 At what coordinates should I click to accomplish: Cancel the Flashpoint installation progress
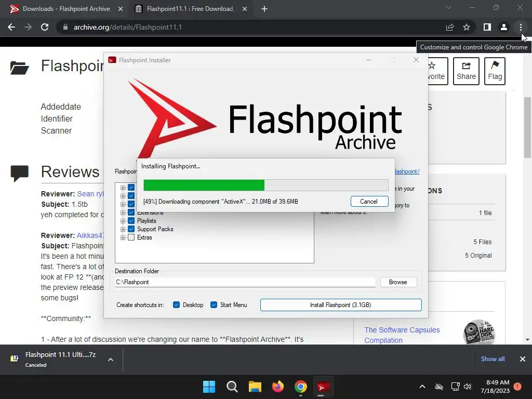coord(369,202)
